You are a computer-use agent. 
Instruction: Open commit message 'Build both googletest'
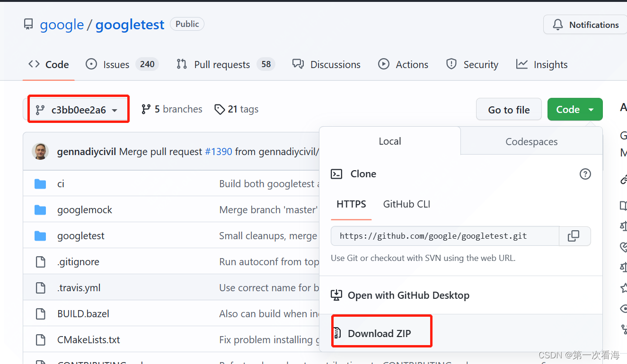pyautogui.click(x=269, y=183)
